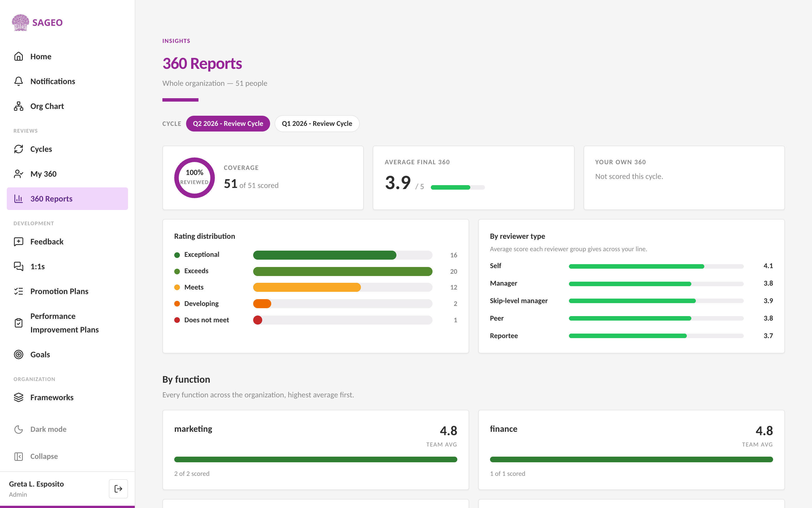
Task: Click the Self reviewer score bar
Action: click(656, 266)
